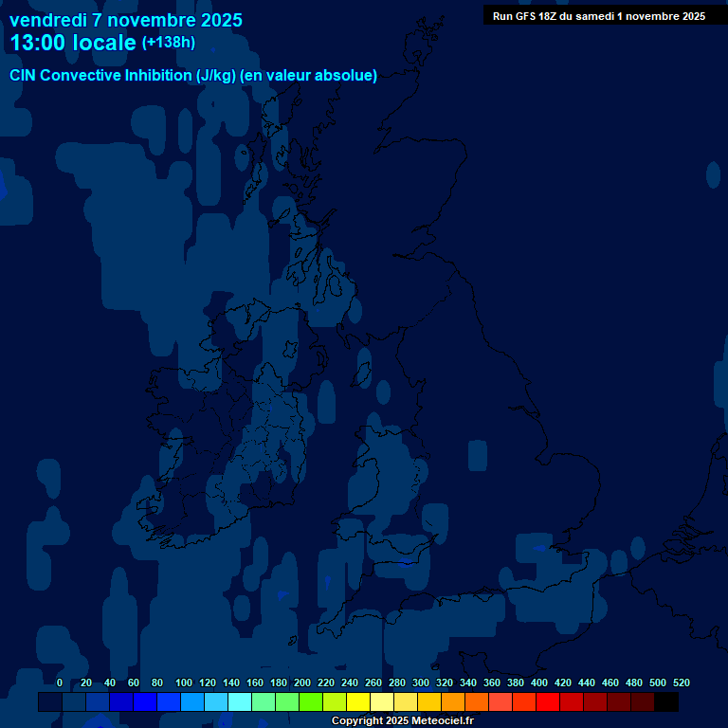
Task: Click the dark maroon legend swatch under 480
Action: (x=643, y=702)
